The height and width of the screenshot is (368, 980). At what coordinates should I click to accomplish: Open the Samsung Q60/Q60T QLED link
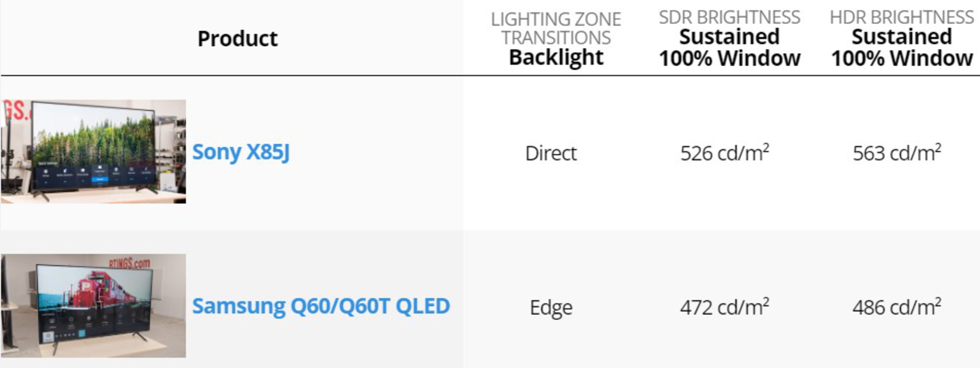(321, 306)
